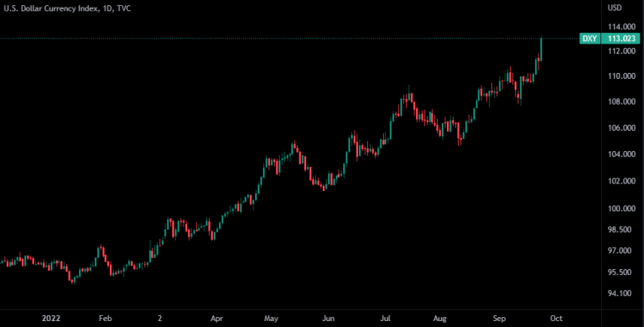Viewport: 644px width, 327px height.
Task: Select the DXY symbol tag
Action: click(589, 39)
